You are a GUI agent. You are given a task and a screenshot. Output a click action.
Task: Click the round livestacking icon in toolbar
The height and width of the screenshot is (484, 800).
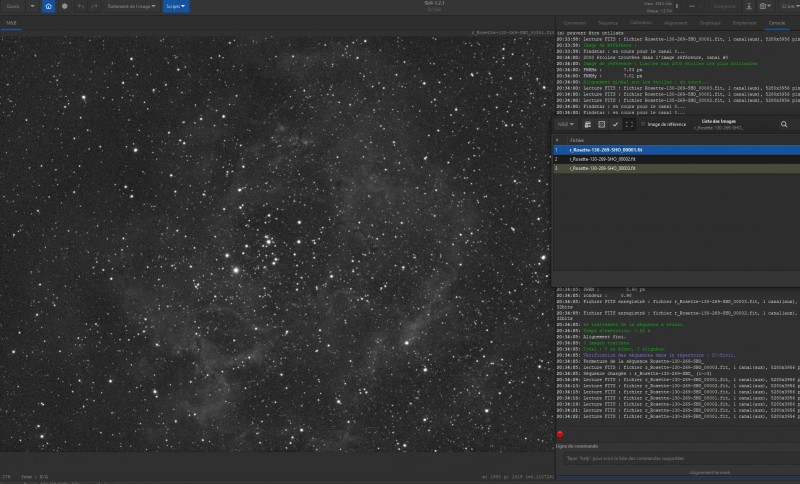(x=64, y=6)
